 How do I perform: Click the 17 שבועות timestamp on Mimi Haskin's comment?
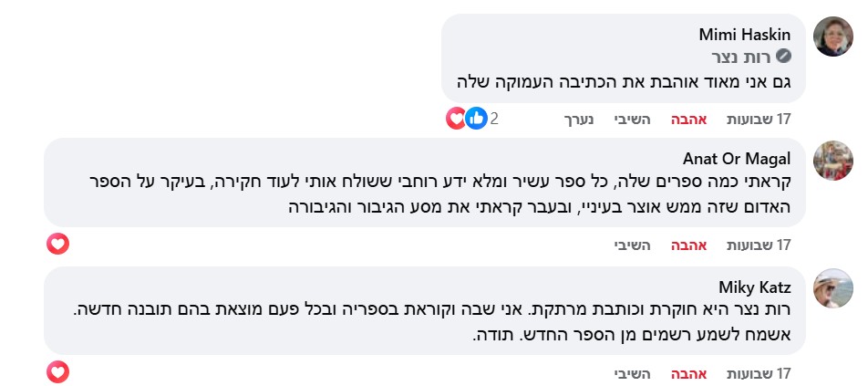tap(758, 119)
